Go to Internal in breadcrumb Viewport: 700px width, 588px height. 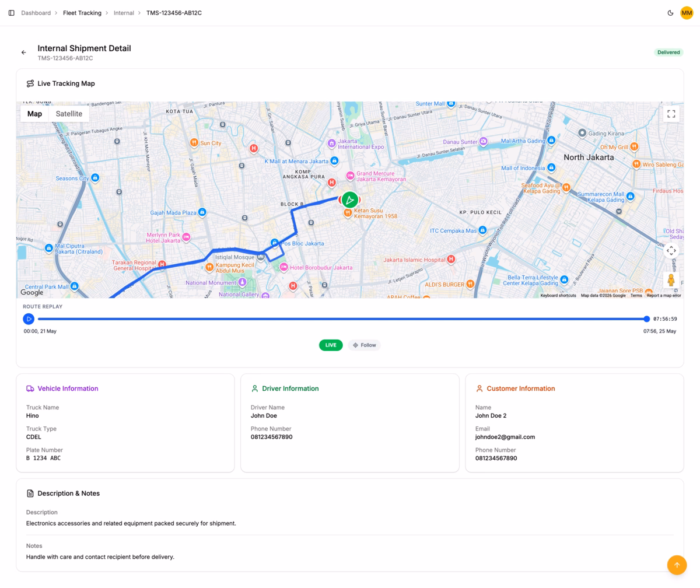tap(124, 13)
